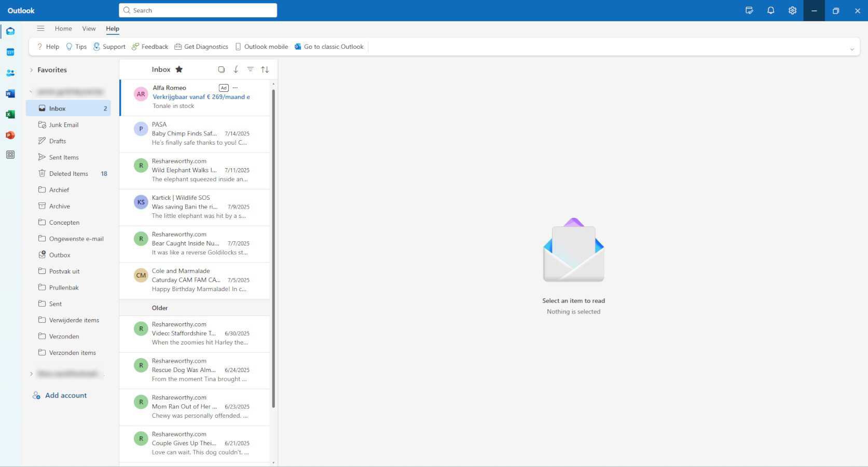The width and height of the screenshot is (868, 467).
Task: Open the Deleted Items folder
Action: point(68,173)
